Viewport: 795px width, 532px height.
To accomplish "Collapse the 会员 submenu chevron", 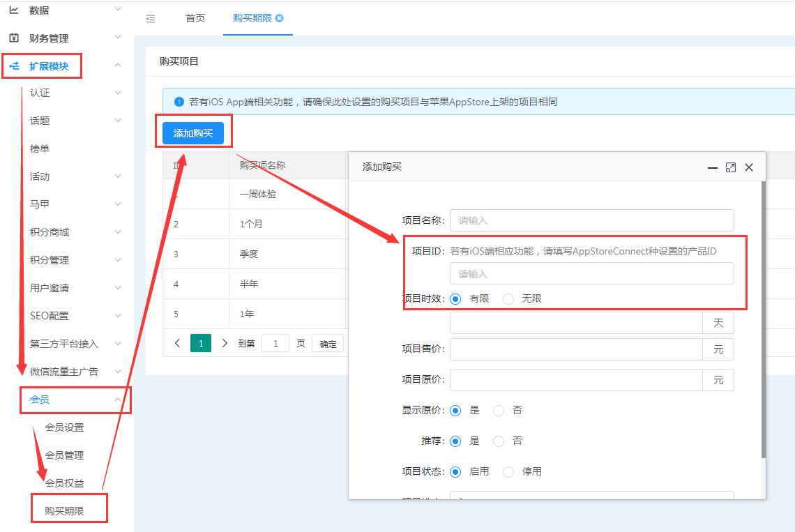I will pos(118,400).
